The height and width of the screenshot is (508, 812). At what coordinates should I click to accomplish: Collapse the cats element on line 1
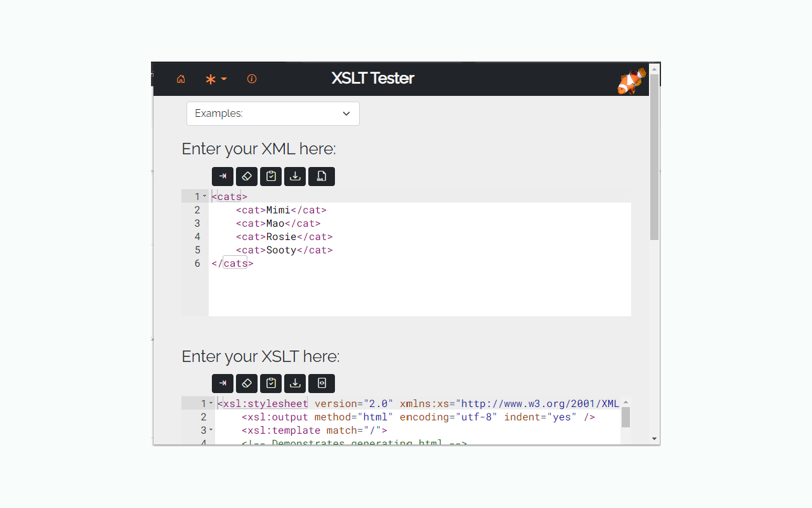pos(204,196)
